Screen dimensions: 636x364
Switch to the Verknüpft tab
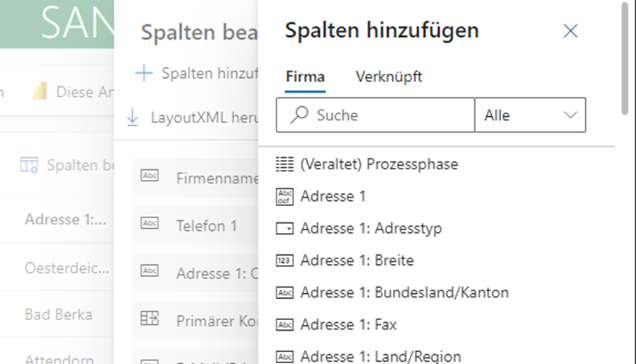click(389, 76)
